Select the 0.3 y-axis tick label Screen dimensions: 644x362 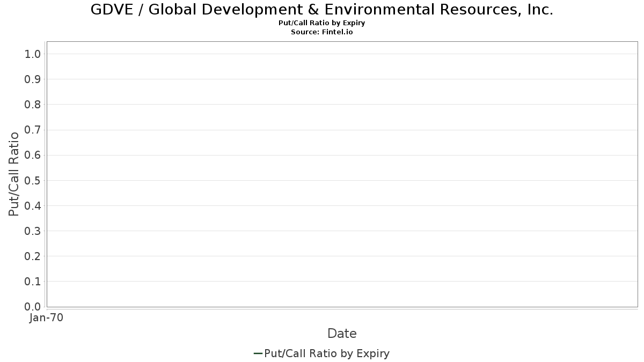pos(33,231)
